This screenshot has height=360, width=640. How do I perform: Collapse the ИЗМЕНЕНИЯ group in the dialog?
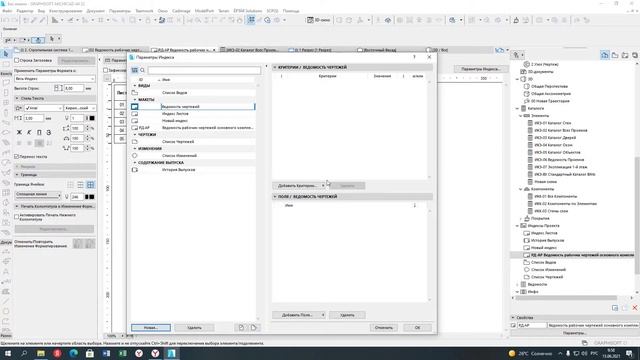click(x=135, y=149)
